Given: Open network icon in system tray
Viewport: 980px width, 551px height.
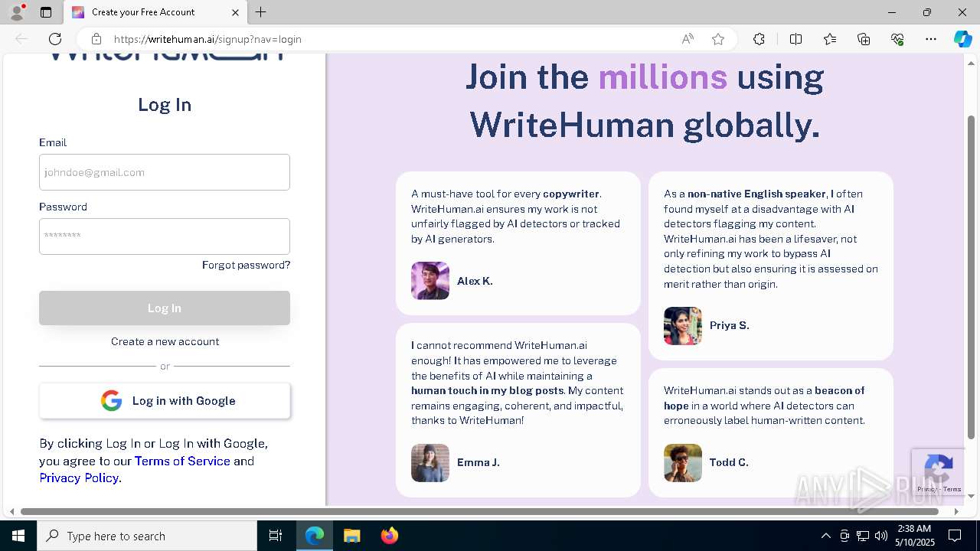Looking at the screenshot, I should point(862,536).
